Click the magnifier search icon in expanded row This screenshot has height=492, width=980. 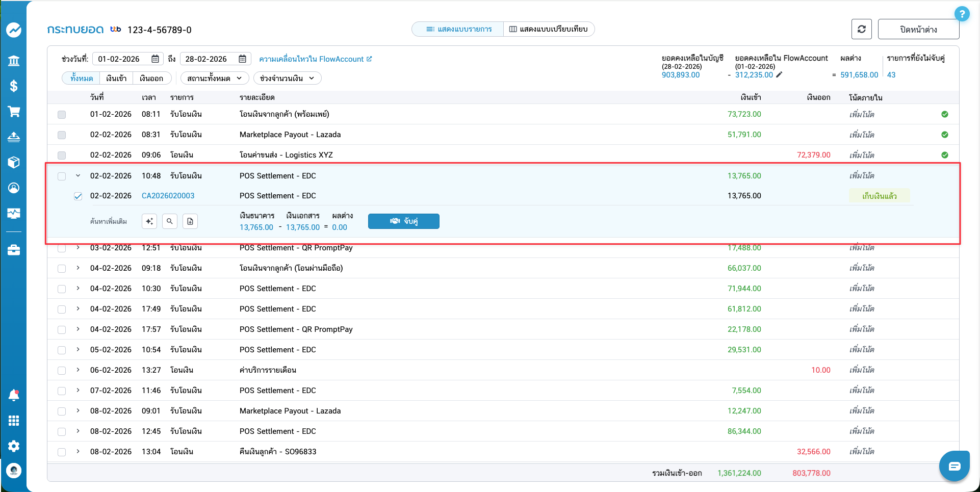pyautogui.click(x=170, y=221)
